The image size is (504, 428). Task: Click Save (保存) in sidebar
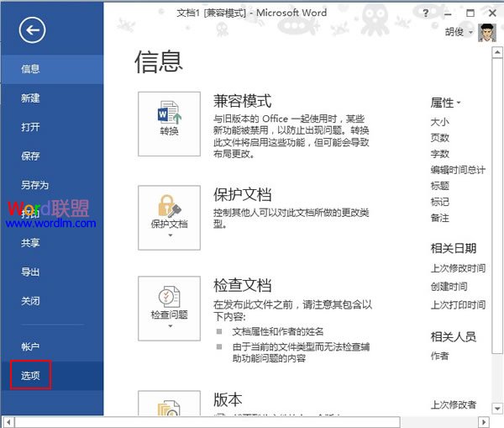[30, 156]
